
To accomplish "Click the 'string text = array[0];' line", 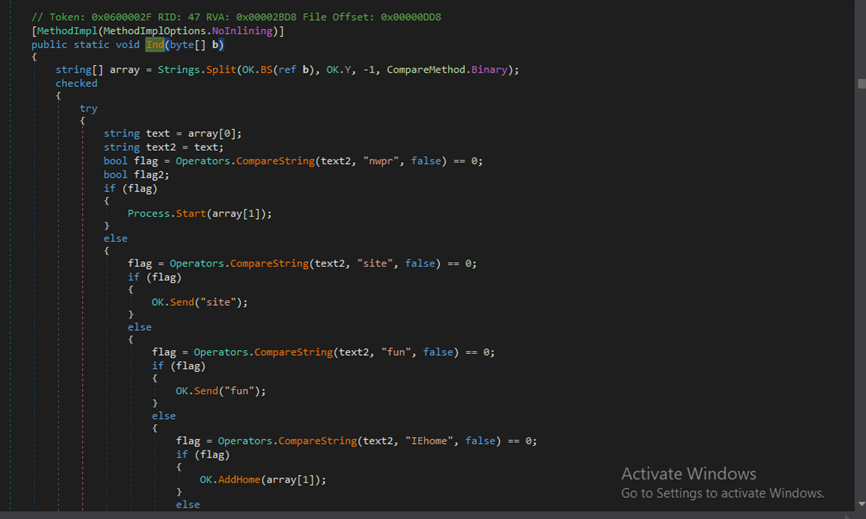I will pyautogui.click(x=172, y=134).
